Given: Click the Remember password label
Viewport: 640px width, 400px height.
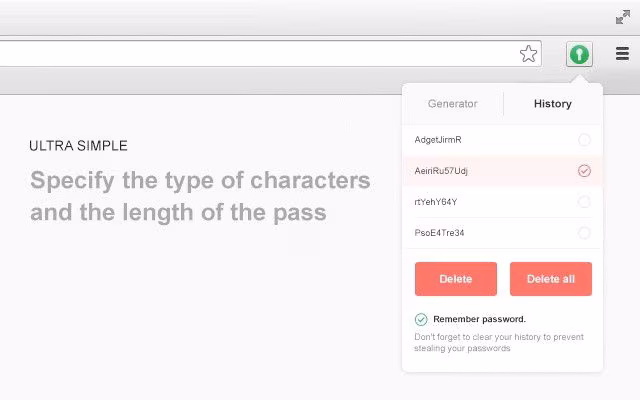Looking at the screenshot, I should pos(479,319).
